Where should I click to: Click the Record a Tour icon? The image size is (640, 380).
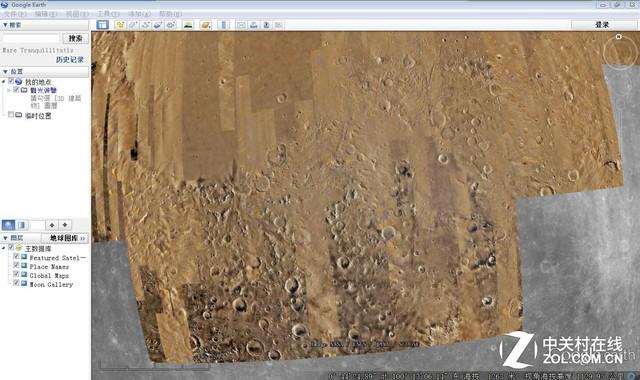click(171, 25)
